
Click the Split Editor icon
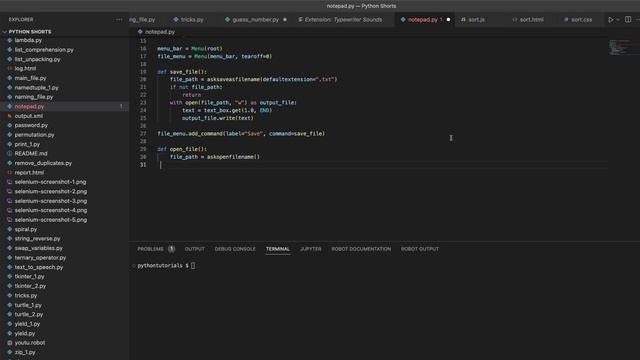coord(628,20)
